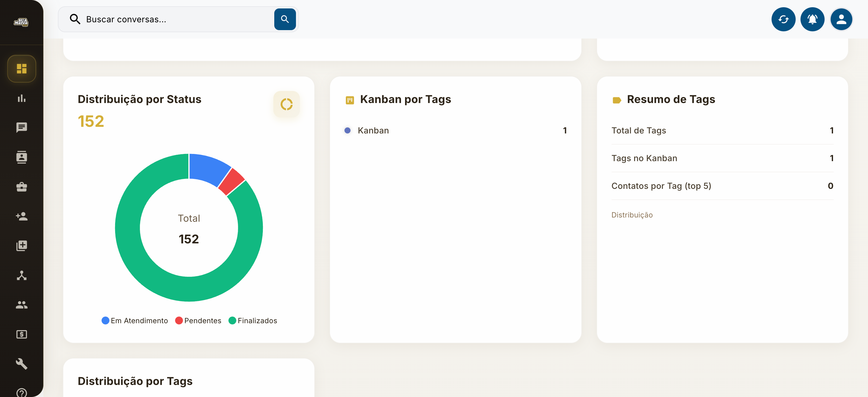Open the help question mark icon

tap(22, 392)
